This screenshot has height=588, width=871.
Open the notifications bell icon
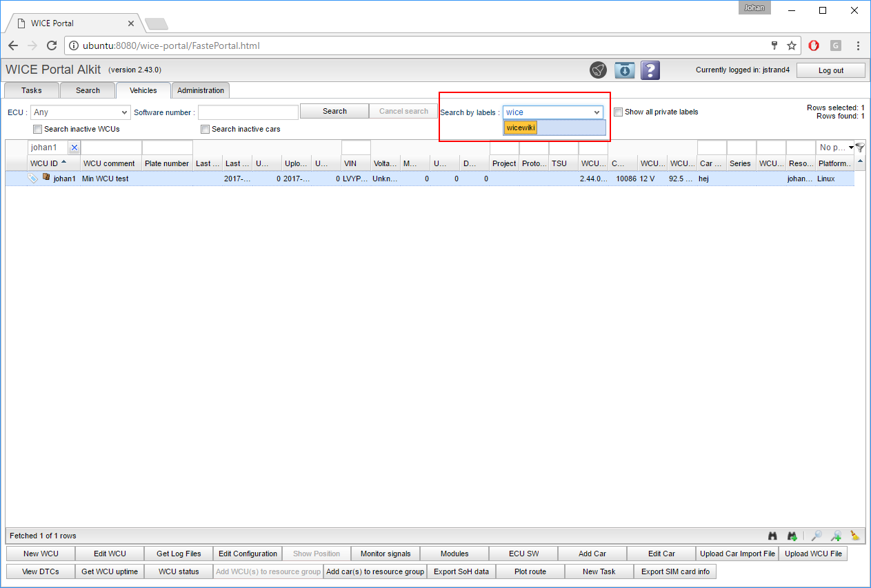tap(598, 70)
